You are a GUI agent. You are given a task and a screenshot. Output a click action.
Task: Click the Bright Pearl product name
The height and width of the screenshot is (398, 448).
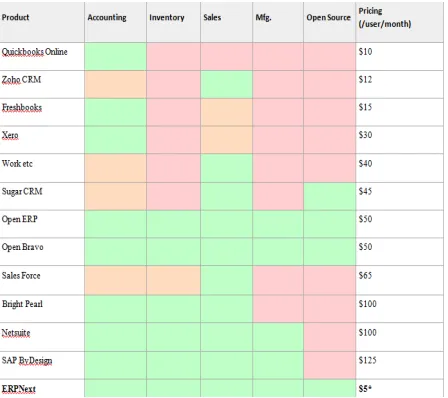(x=22, y=304)
